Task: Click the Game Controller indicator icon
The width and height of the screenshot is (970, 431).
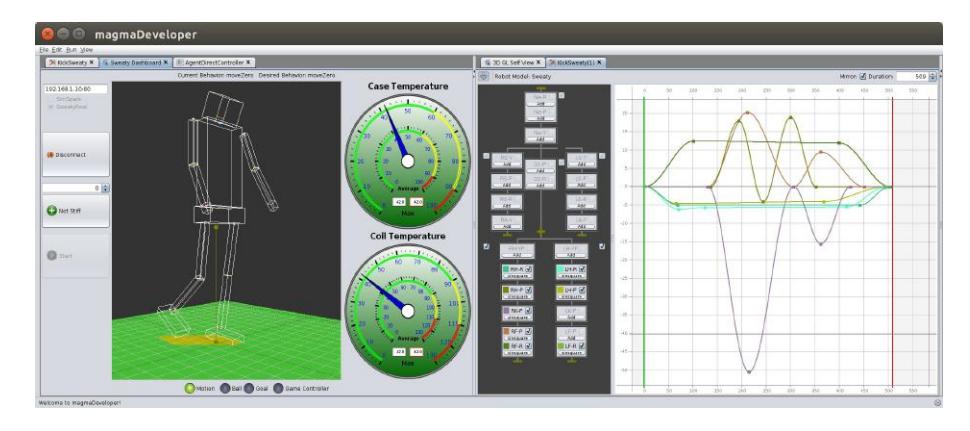Action: 278,388
